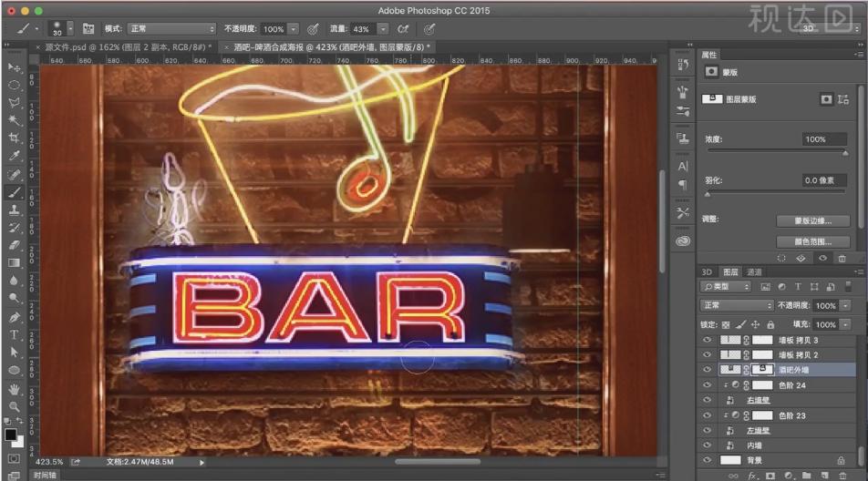Click the 颜色范围... button
This screenshot has height=481, width=868.
tap(813, 241)
